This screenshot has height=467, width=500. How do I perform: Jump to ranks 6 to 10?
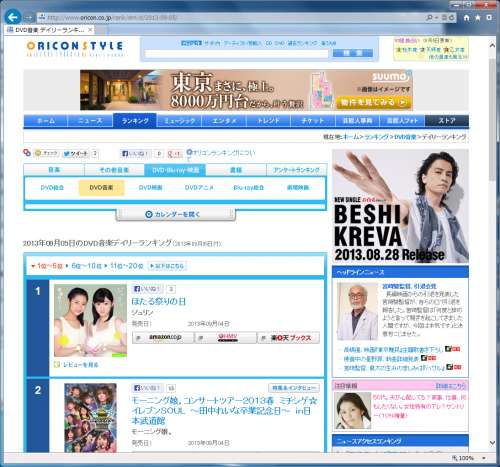click(x=86, y=266)
